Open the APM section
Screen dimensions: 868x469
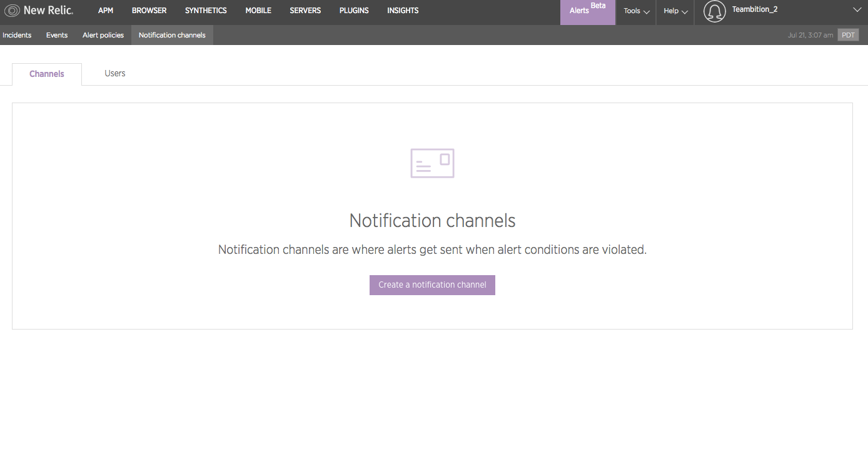(x=106, y=11)
